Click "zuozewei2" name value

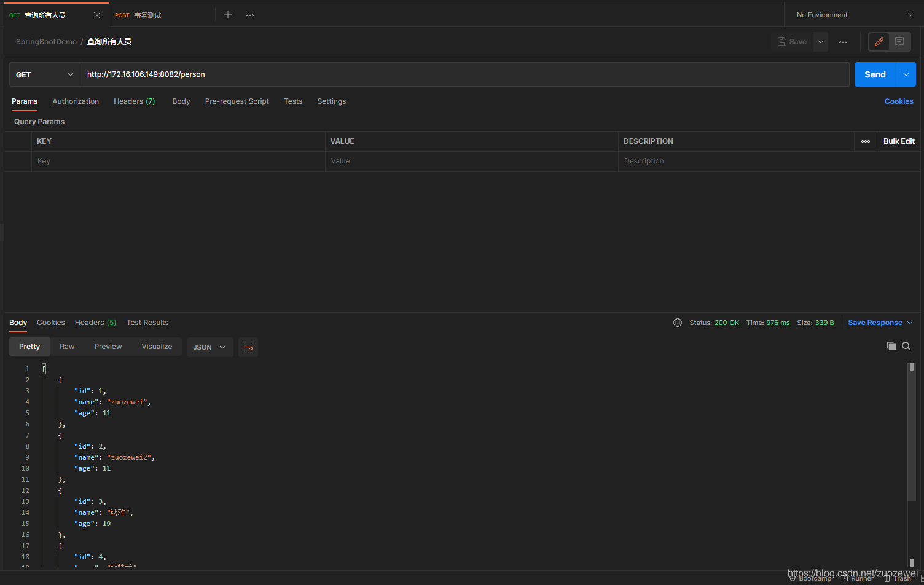point(129,457)
